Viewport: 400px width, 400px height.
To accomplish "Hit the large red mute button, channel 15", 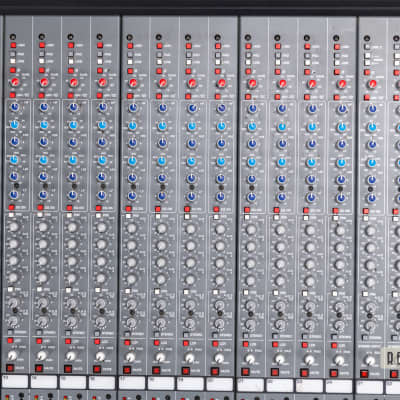I will [68, 369].
